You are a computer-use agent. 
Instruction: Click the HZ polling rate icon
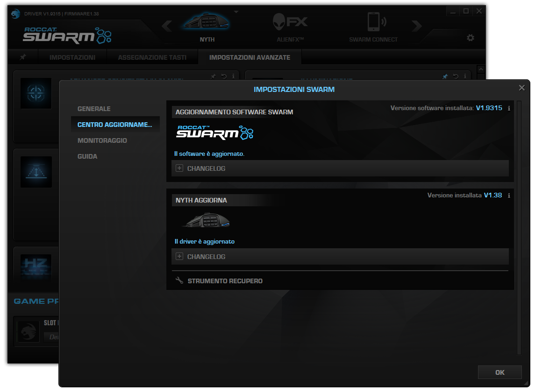[36, 267]
